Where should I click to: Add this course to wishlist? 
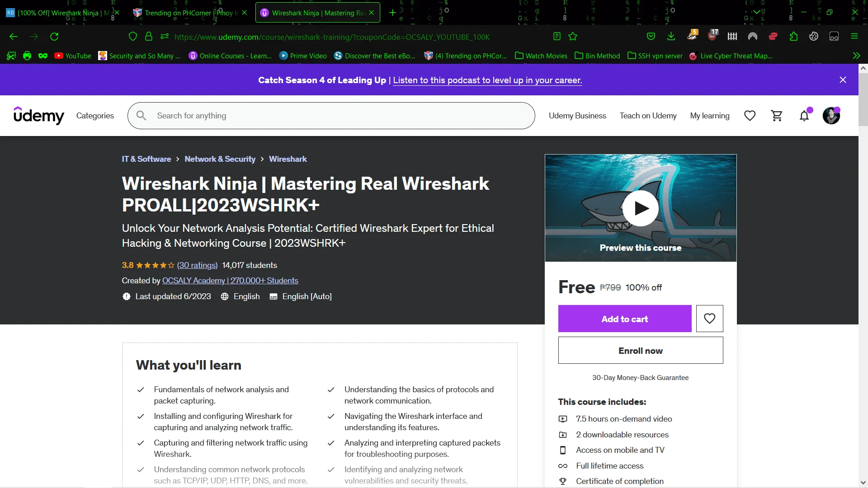click(x=710, y=319)
